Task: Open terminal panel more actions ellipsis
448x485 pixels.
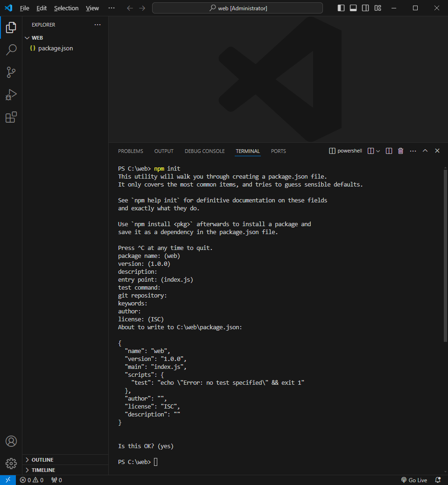Action: (x=413, y=151)
